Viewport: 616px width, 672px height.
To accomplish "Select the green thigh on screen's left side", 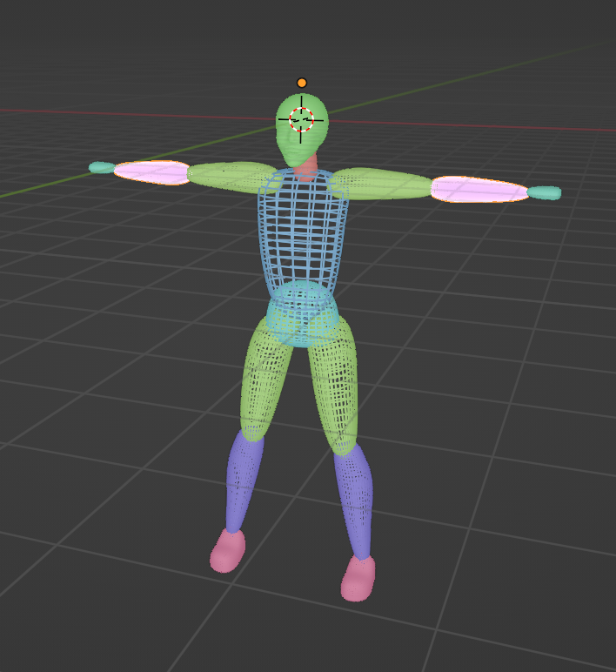I will click(x=264, y=381).
